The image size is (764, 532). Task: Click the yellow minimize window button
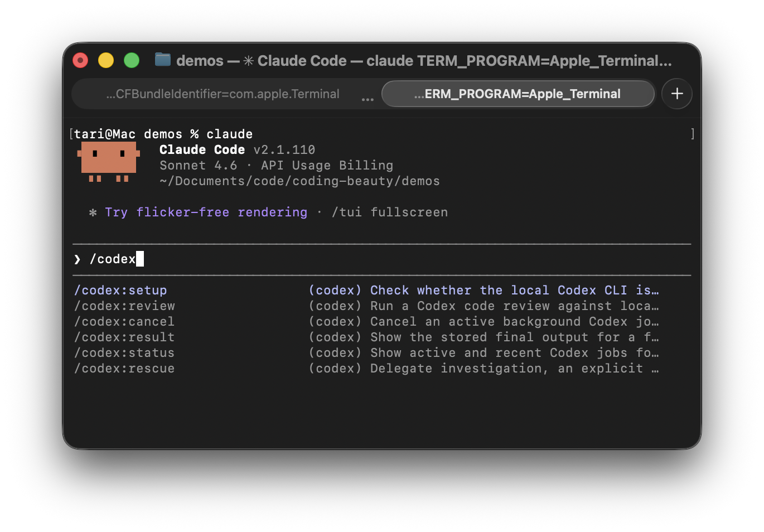tap(106, 60)
